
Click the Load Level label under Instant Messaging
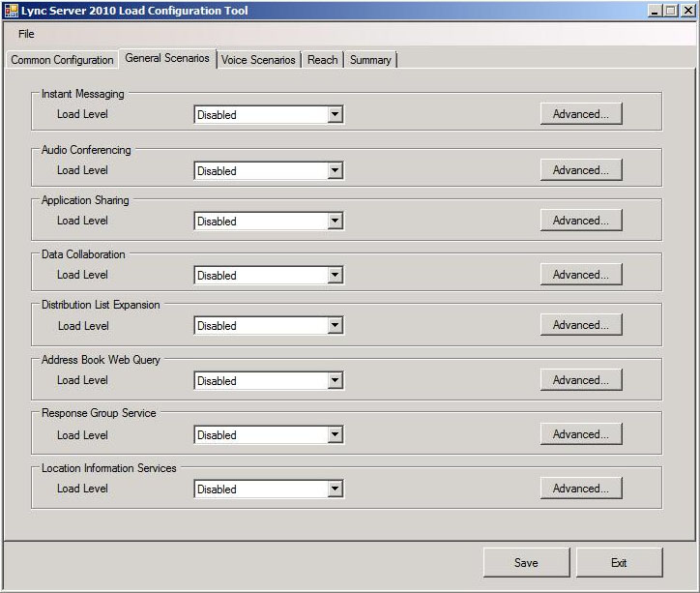[82, 114]
